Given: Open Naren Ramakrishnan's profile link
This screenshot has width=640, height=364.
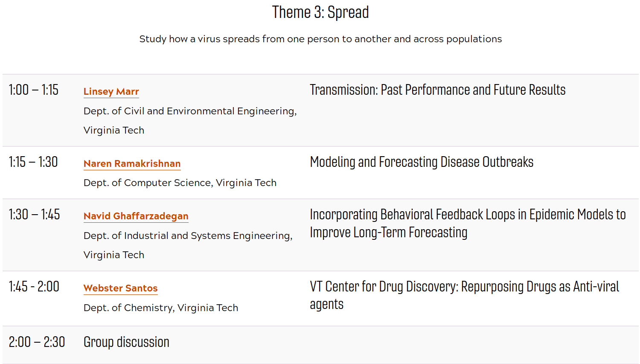Looking at the screenshot, I should click(x=132, y=163).
